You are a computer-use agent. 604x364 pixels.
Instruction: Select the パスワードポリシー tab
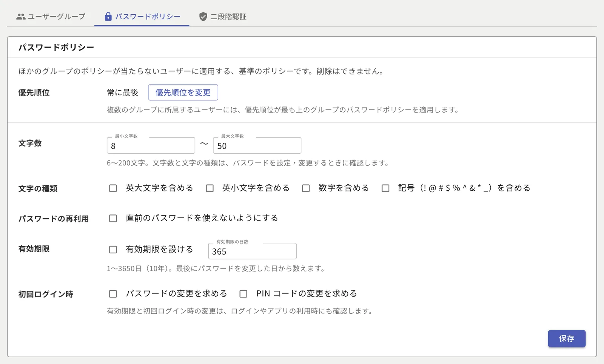142,17
